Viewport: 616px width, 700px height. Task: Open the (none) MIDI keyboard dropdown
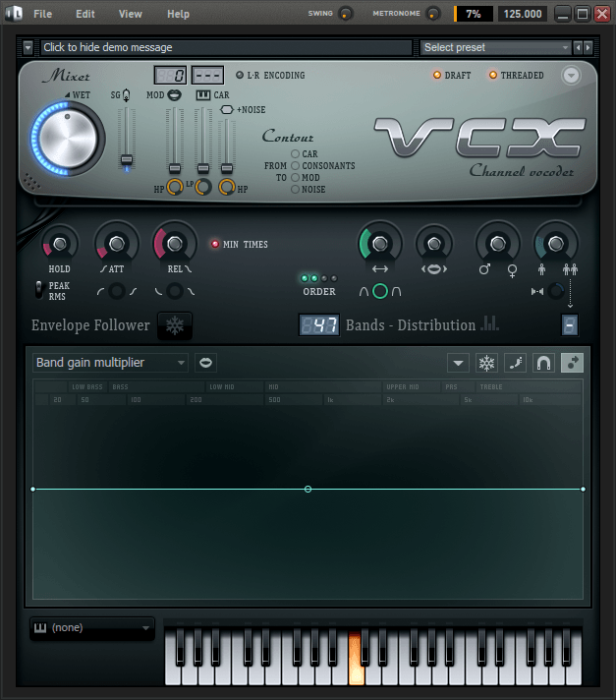pyautogui.click(x=92, y=628)
